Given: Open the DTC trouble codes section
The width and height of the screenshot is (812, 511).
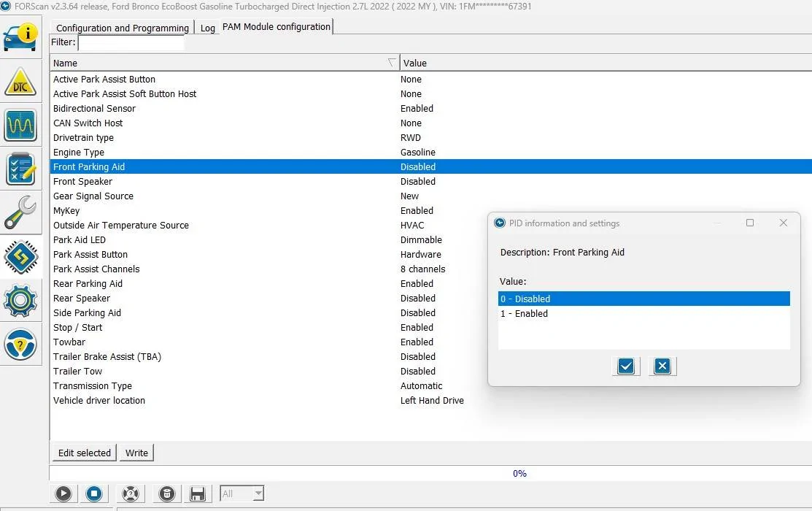Looking at the screenshot, I should click(x=20, y=81).
